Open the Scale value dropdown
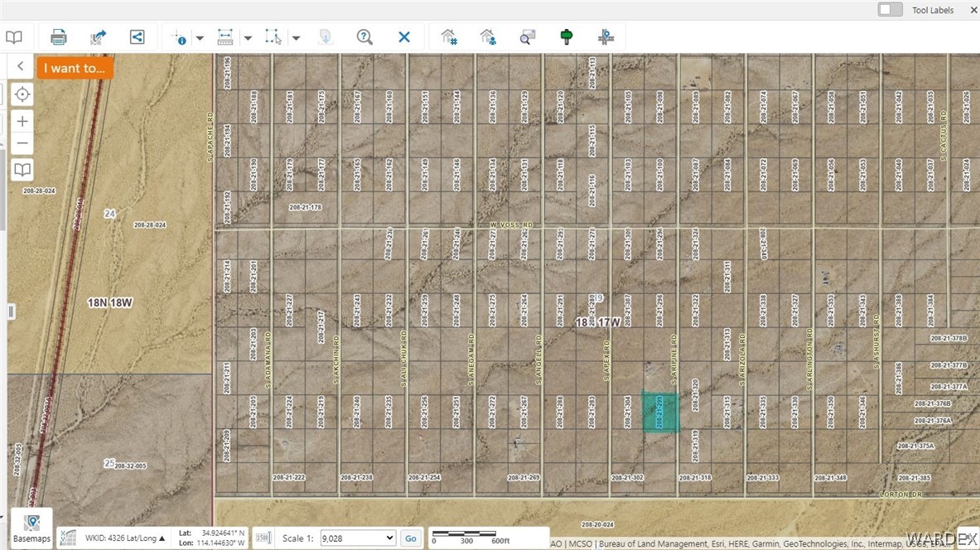This screenshot has width=980, height=550. (358, 538)
